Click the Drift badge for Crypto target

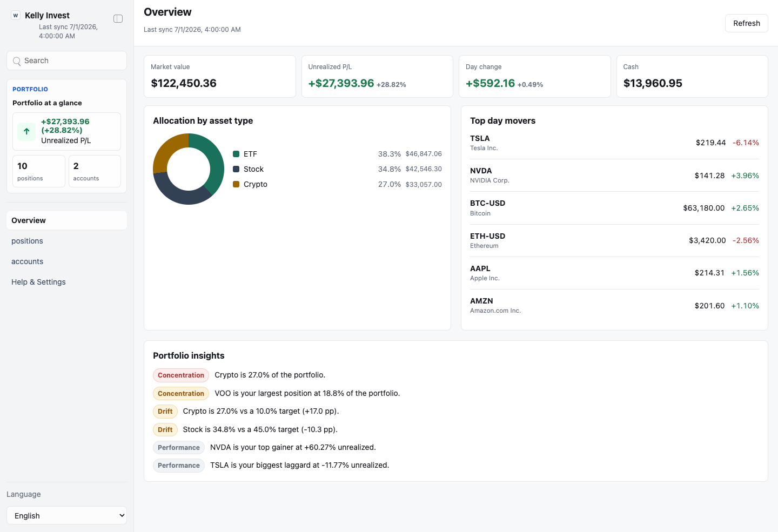[x=165, y=412]
